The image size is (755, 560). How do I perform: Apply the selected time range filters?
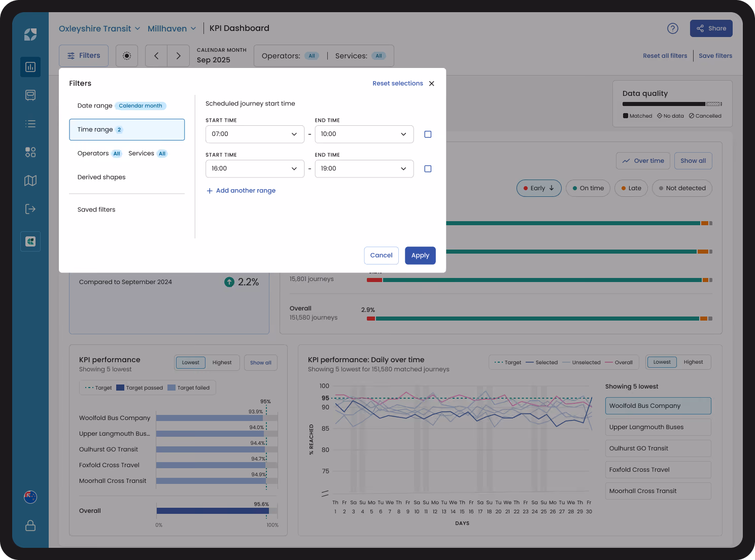coord(420,256)
